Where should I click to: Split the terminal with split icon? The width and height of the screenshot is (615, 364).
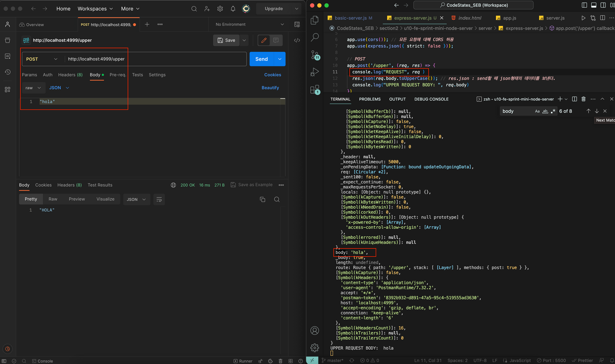574,99
